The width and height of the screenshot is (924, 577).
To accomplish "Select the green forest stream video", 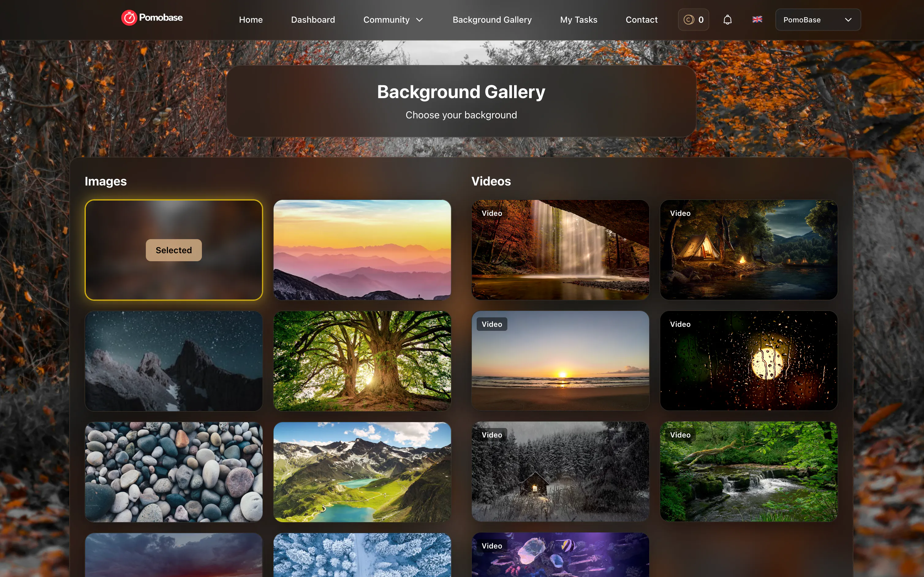I will [748, 472].
